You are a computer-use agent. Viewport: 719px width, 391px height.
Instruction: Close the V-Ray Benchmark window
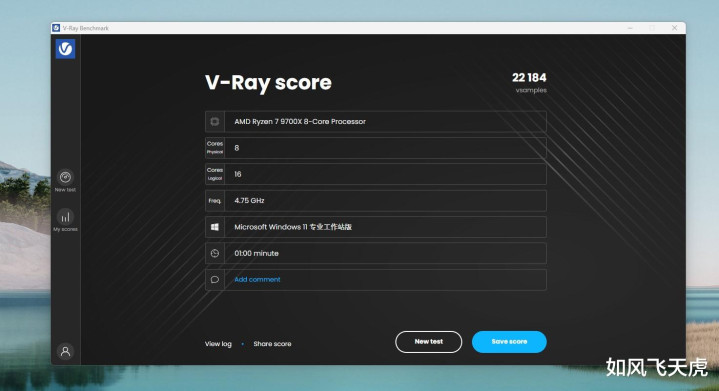(675, 28)
